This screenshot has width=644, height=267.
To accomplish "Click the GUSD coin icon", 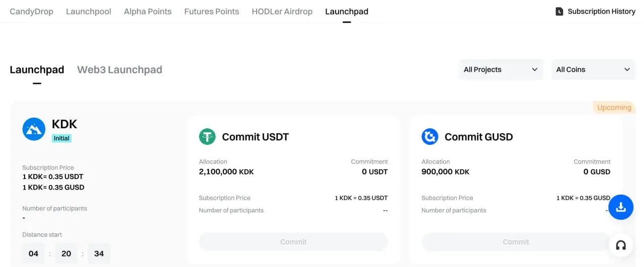I will (430, 137).
